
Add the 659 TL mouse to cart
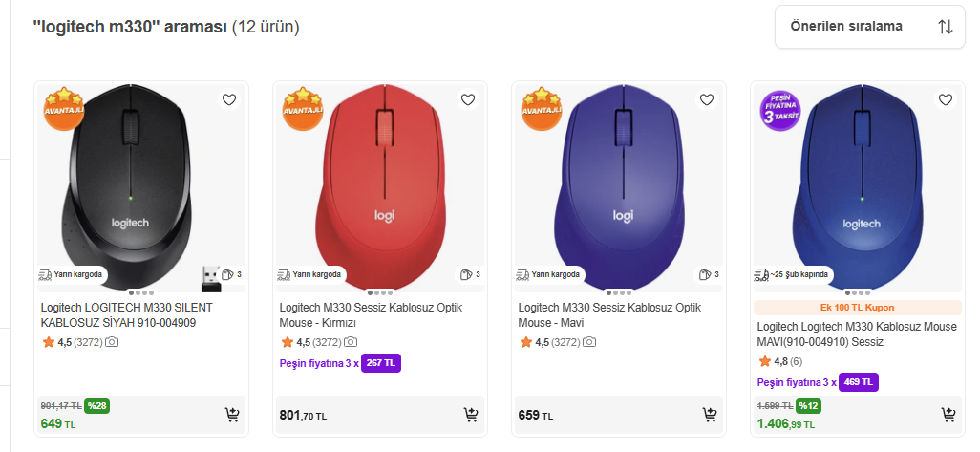coord(710,414)
